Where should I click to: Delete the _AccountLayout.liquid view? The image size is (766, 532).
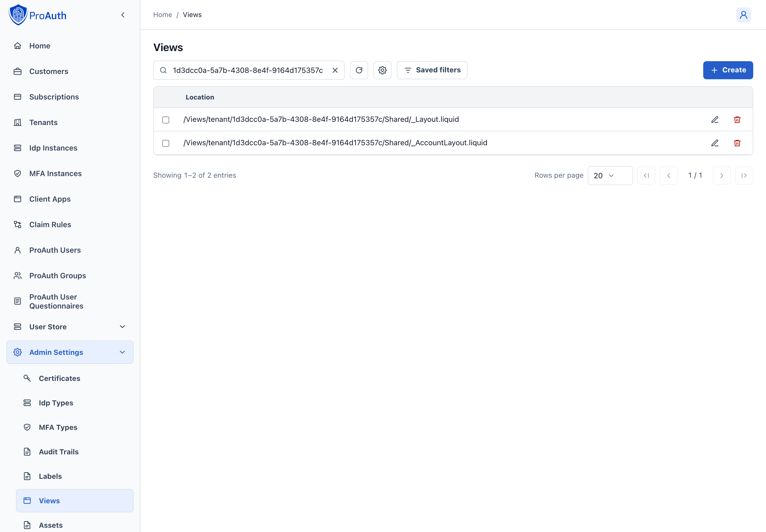pyautogui.click(x=737, y=143)
